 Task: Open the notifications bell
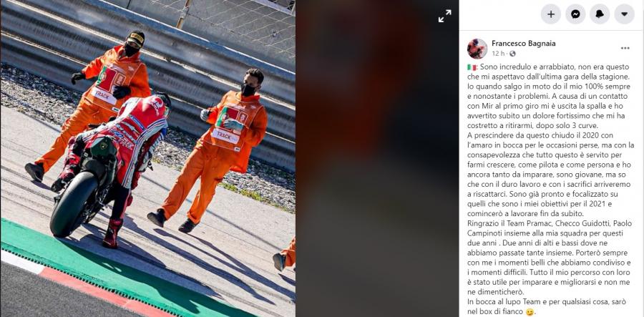click(x=600, y=14)
